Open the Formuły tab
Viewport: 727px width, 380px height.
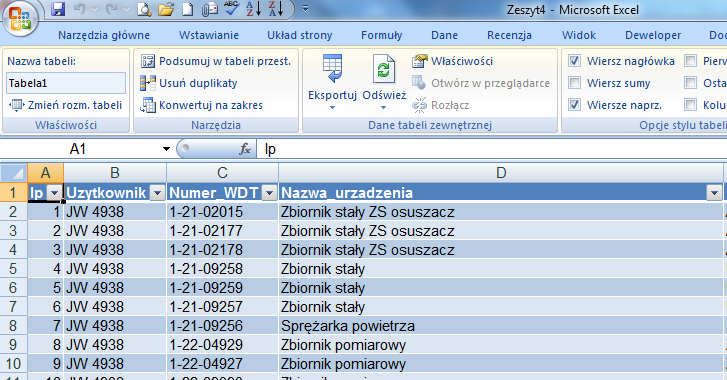click(x=382, y=35)
